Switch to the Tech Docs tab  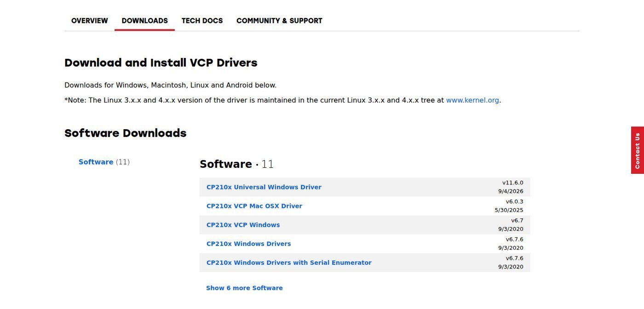point(202,21)
